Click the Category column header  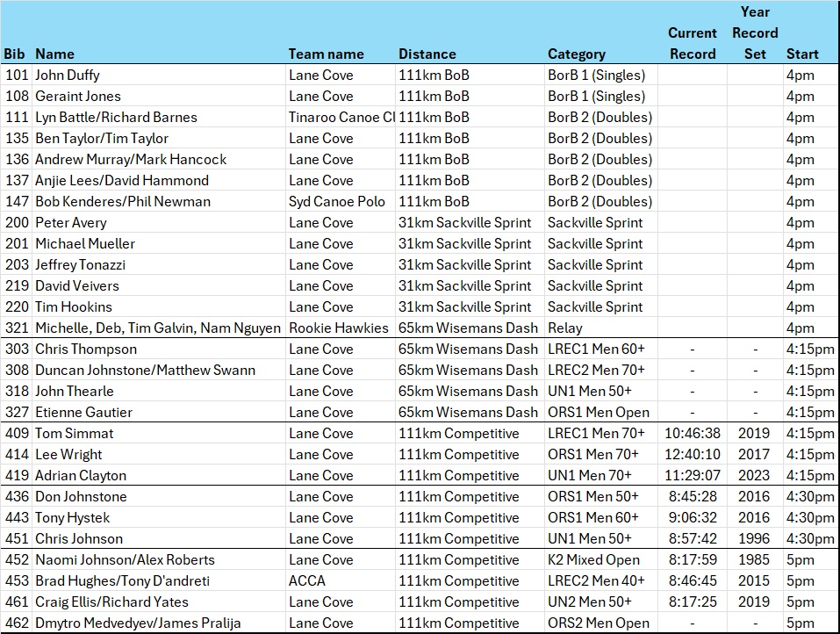577,54
